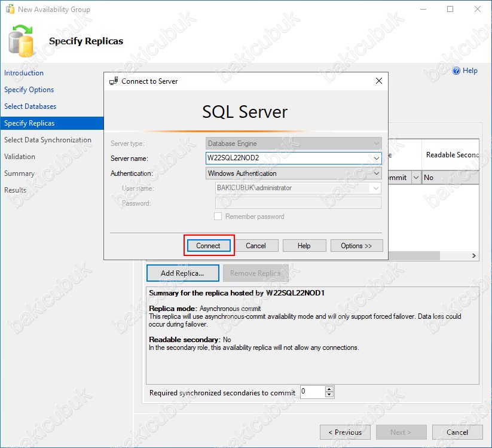Viewport: 492px width, 448px height.
Task: Click the required synchronized secondaries number field
Action: tap(313, 392)
